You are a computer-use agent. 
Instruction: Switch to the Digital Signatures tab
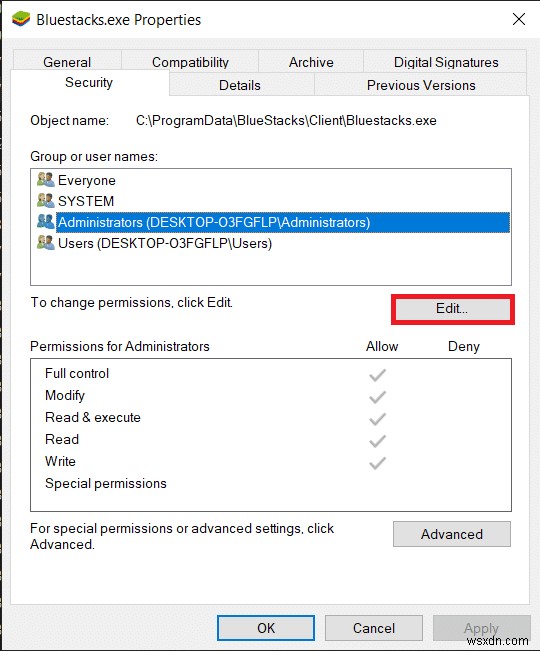coord(445,62)
